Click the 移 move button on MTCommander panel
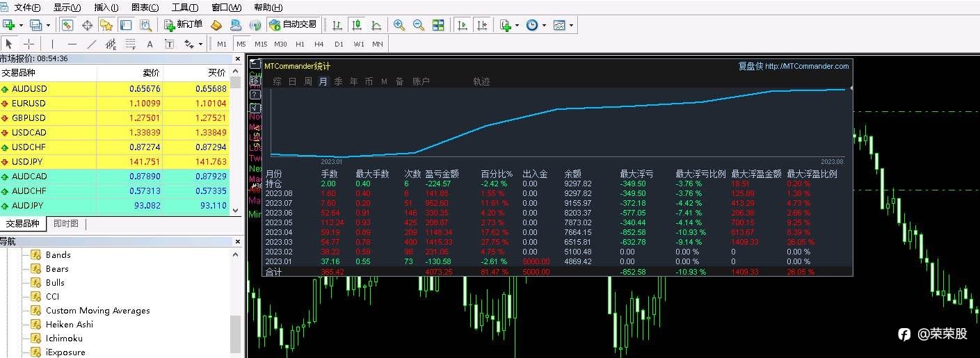980x358 pixels. click(255, 81)
